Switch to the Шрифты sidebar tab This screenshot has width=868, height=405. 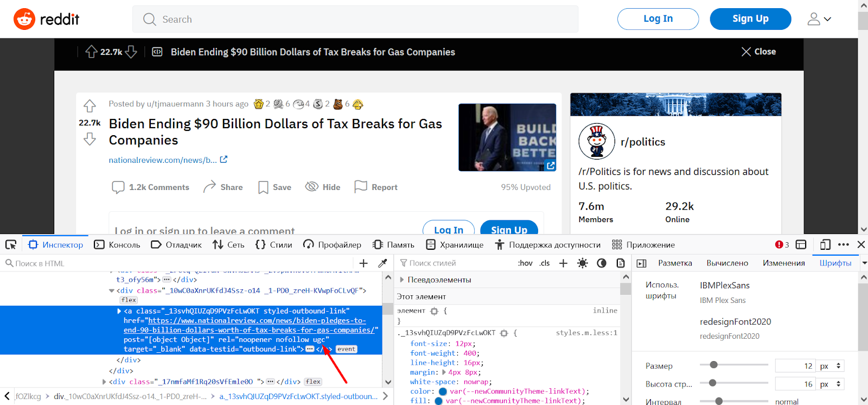coord(835,263)
